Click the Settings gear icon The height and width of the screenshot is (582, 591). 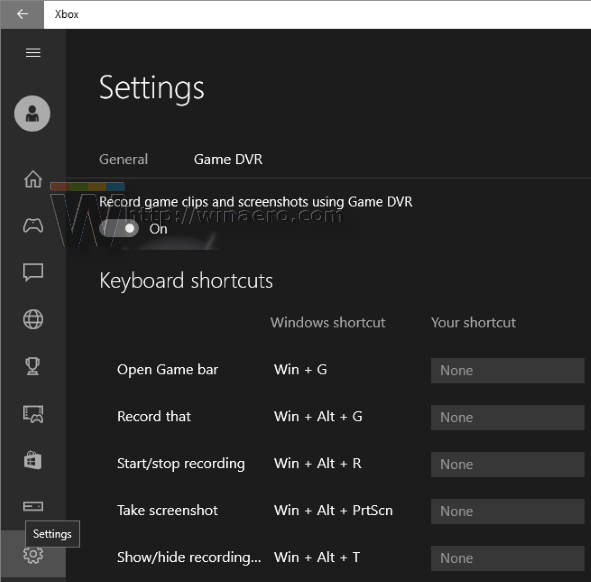click(x=33, y=554)
